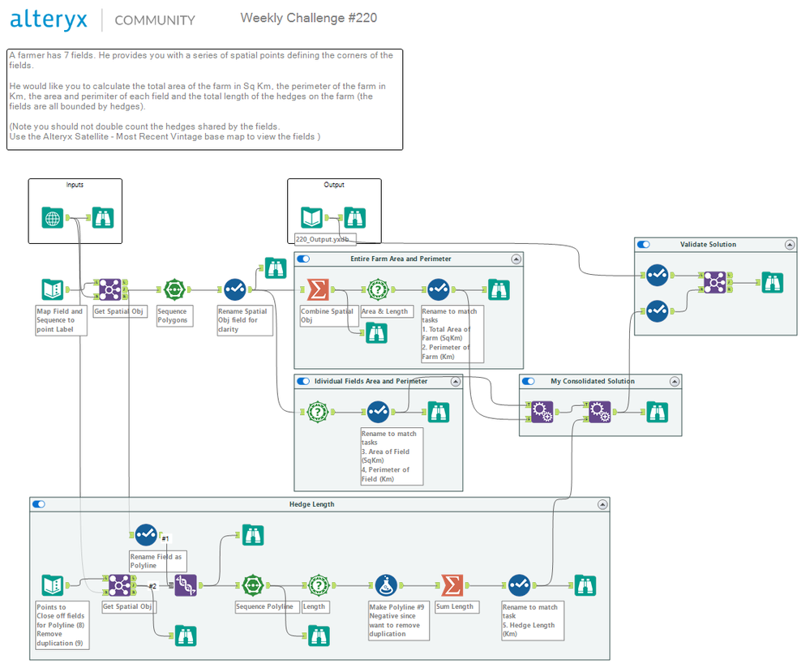Click the 'Rename Spatial Obj field' Select tool
The width and height of the screenshot is (810, 672).
tap(235, 289)
